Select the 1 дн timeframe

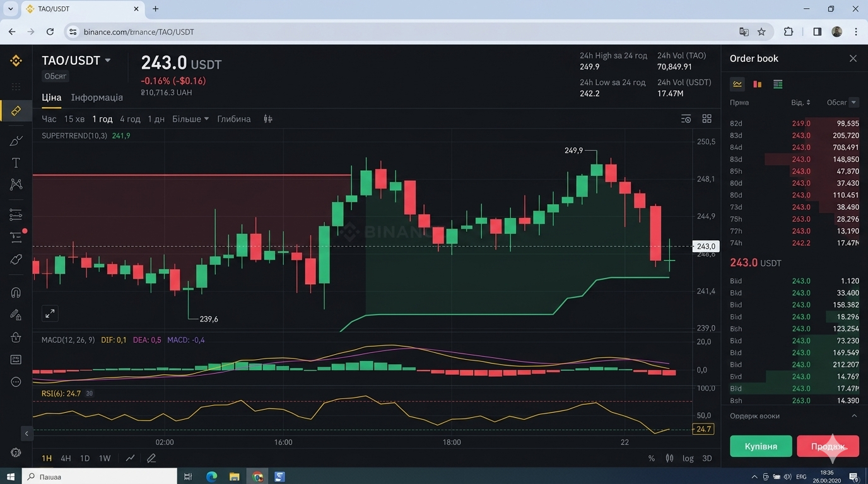coord(156,118)
